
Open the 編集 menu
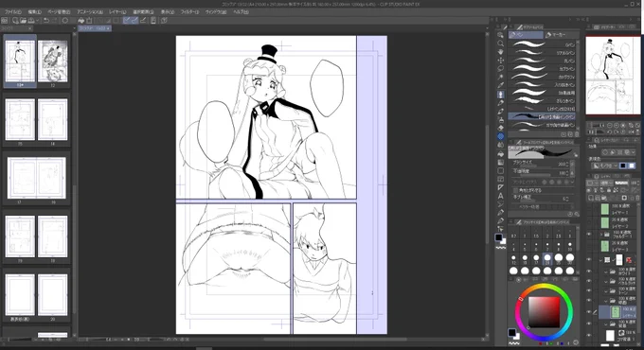35,12
